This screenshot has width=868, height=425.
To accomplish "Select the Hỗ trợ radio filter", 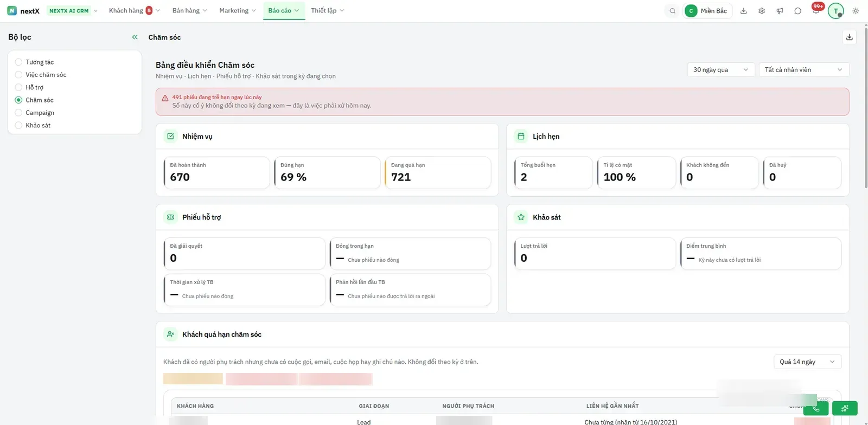I will point(18,87).
